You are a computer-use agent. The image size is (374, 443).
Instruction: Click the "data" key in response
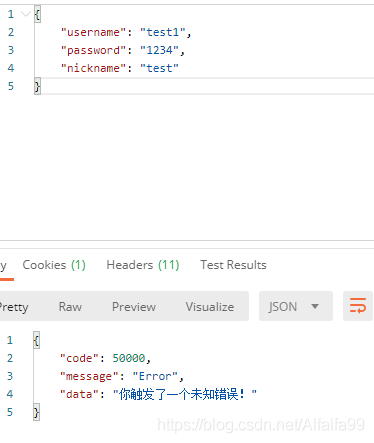(x=79, y=394)
